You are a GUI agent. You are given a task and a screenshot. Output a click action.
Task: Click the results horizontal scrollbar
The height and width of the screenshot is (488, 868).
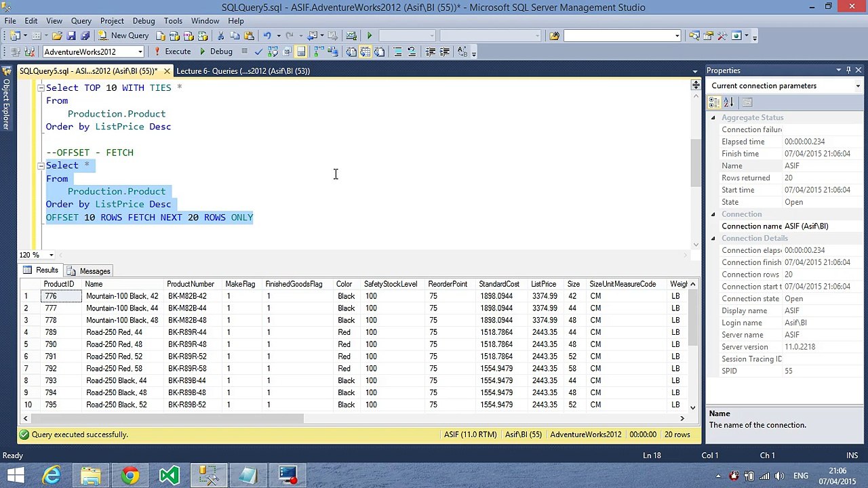pos(167,418)
